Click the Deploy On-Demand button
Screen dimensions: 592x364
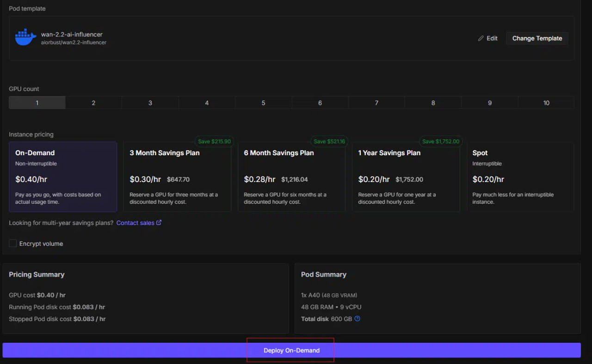tap(291, 350)
